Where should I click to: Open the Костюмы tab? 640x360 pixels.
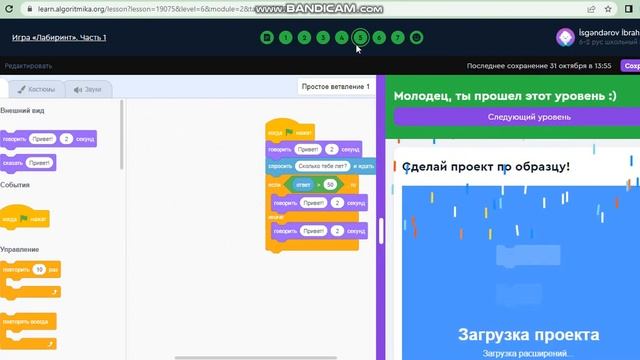coord(36,89)
